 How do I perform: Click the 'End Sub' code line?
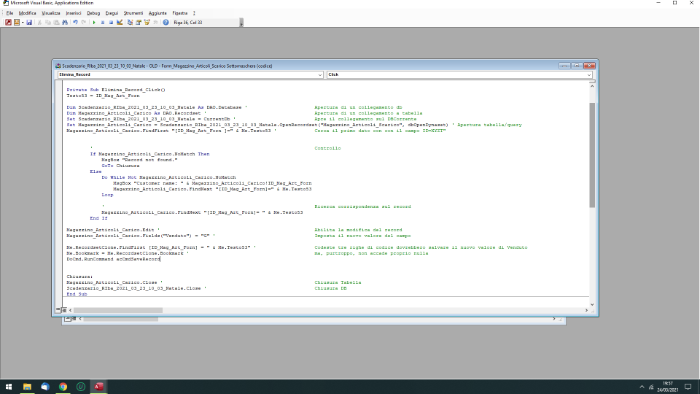(77, 294)
